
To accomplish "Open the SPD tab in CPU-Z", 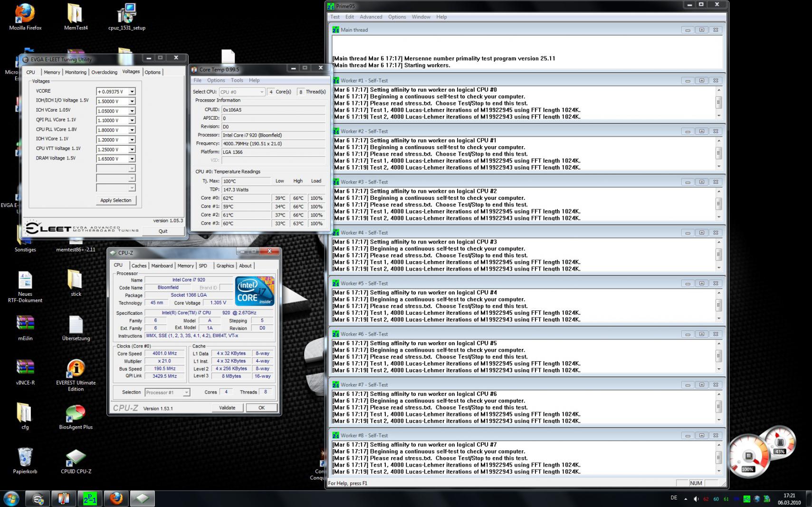I will click(x=203, y=266).
